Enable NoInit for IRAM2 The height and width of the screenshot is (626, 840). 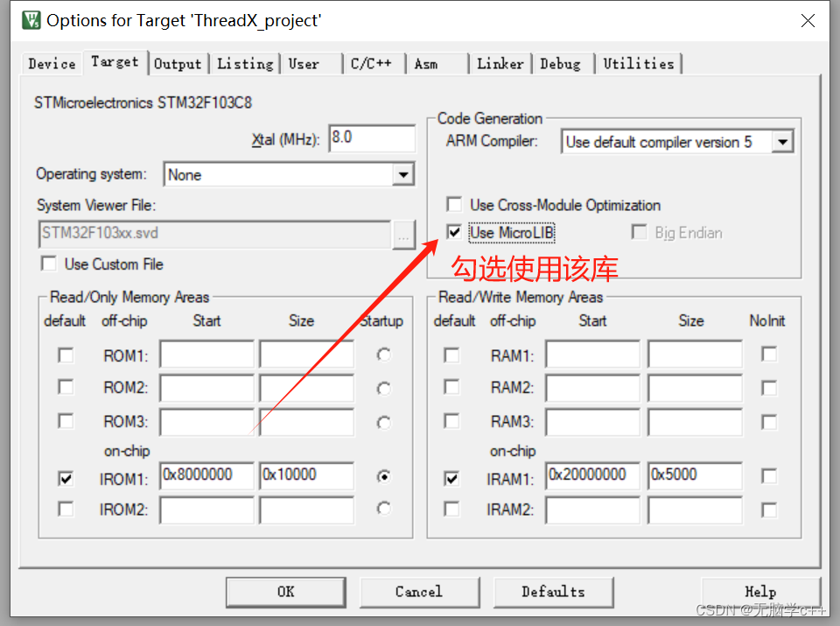pyautogui.click(x=769, y=510)
